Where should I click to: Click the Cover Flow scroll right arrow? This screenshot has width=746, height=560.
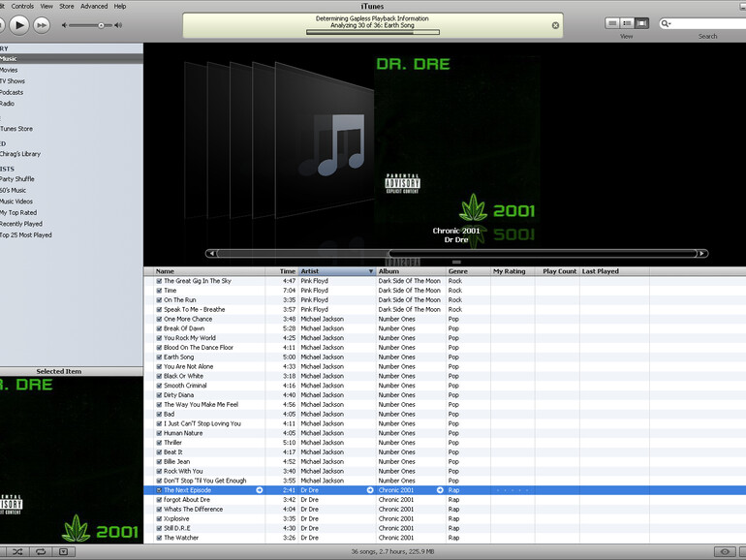702,253
